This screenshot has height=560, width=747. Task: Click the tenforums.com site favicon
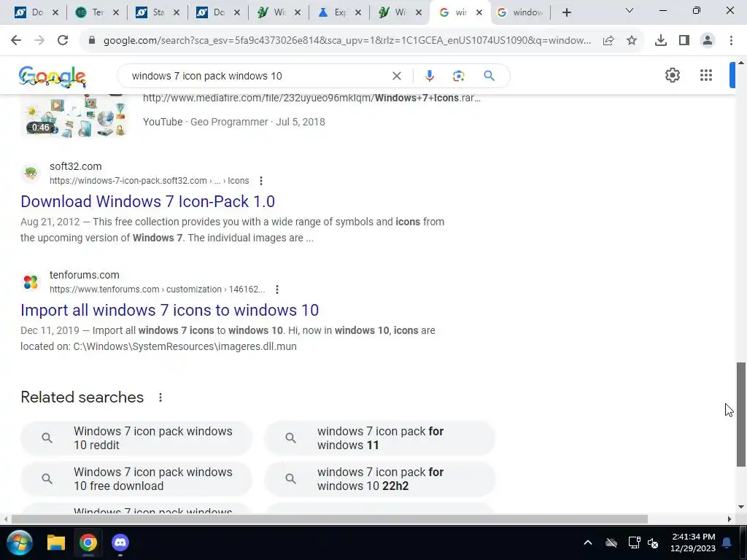[x=31, y=282]
